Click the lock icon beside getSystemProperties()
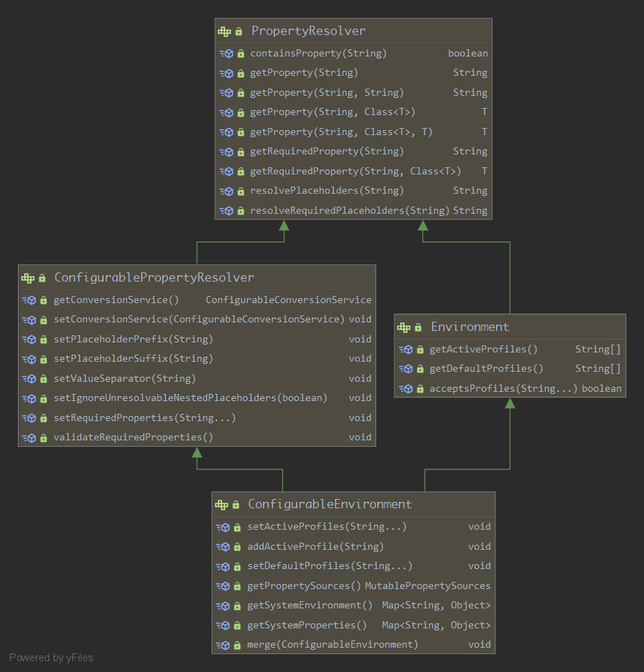Image resolution: width=644 pixels, height=672 pixels. 237,626
